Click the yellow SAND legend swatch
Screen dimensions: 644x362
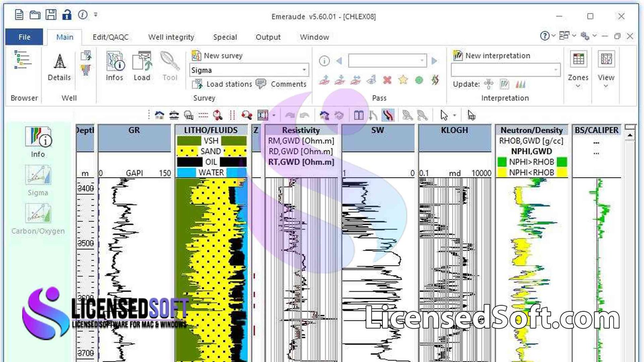click(189, 151)
